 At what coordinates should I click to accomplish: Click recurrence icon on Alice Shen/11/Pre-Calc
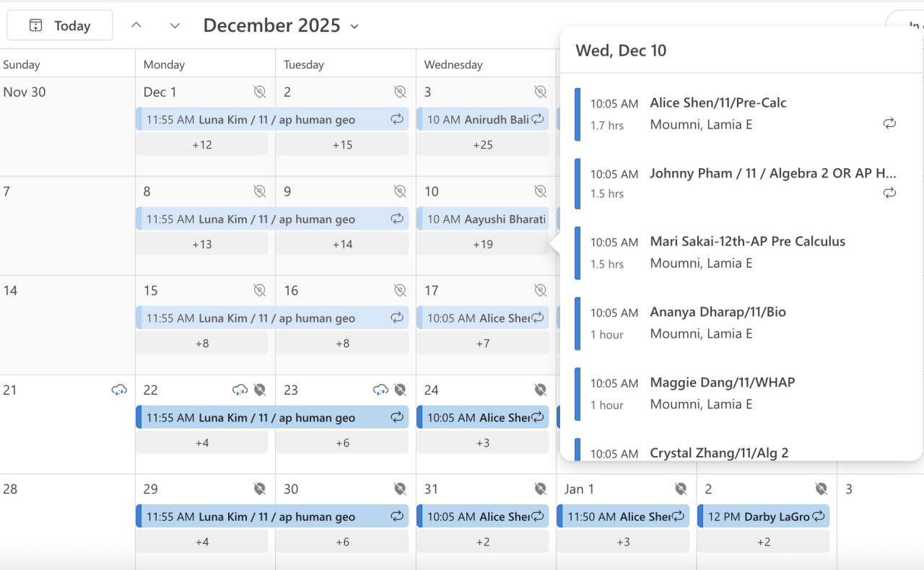point(889,124)
